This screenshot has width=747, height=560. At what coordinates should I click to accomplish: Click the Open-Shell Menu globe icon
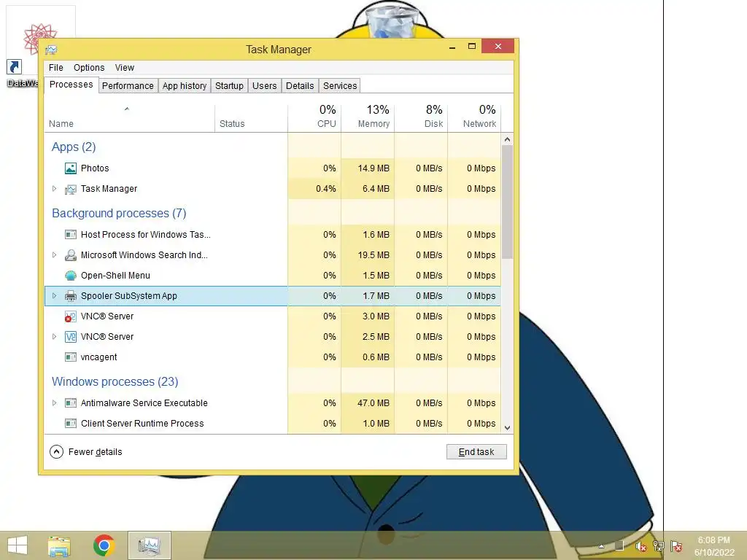click(x=71, y=275)
